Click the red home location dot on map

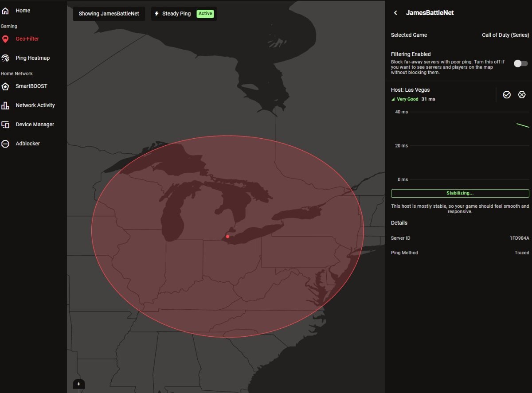(x=227, y=237)
